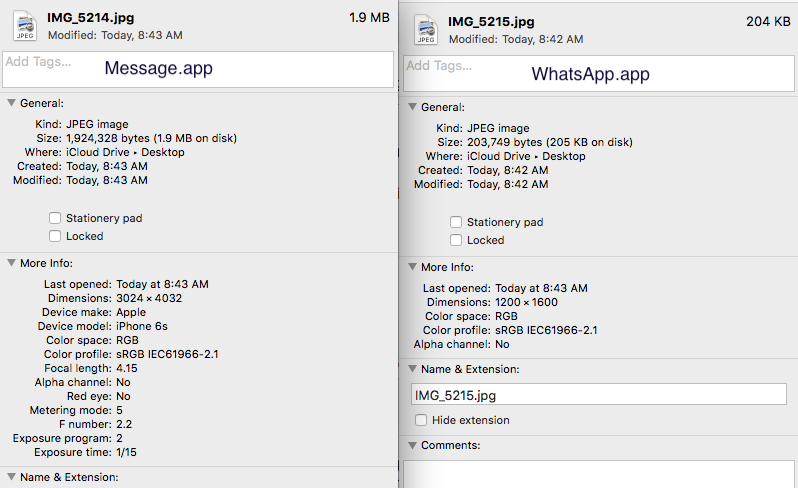Collapse More Info section in IMG_5215.jpg window
The width and height of the screenshot is (798, 488).
tap(412, 267)
